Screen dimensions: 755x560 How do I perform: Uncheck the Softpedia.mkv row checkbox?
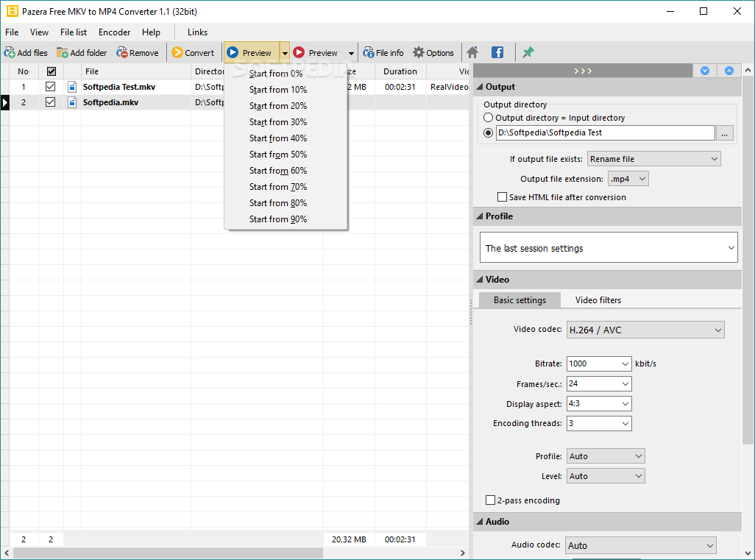pyautogui.click(x=50, y=102)
